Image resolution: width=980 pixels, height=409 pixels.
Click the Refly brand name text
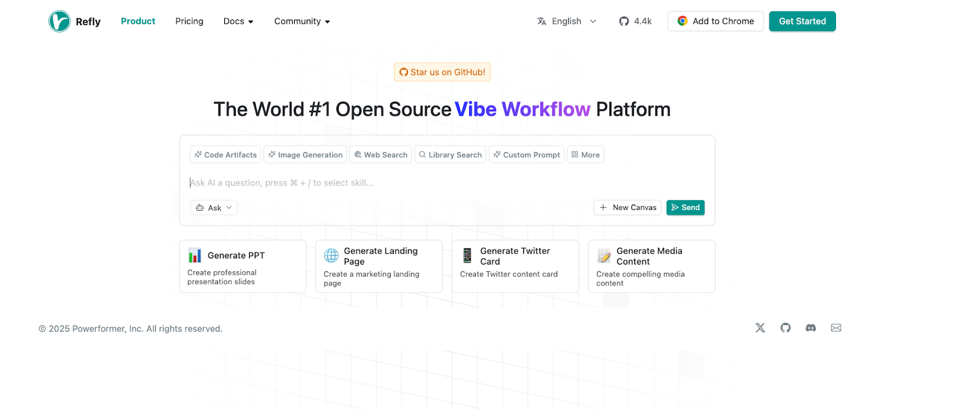pos(88,21)
